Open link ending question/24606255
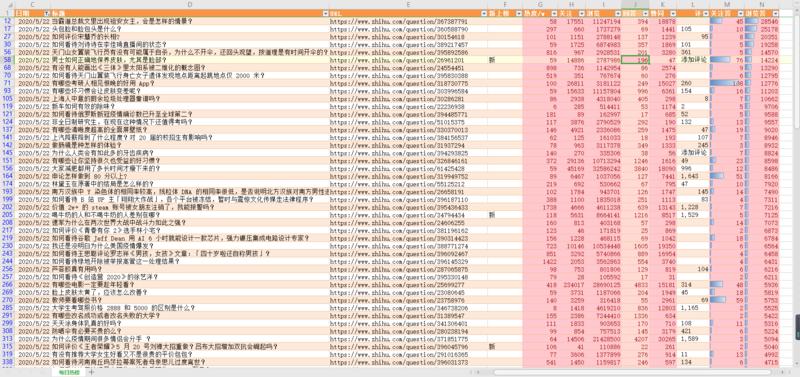This screenshot has height=377, width=800. click(x=397, y=222)
